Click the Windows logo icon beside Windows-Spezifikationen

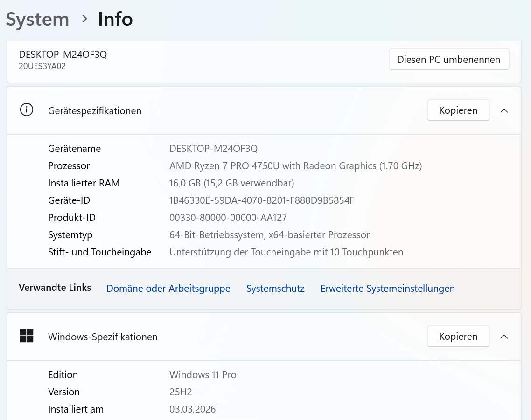click(27, 336)
